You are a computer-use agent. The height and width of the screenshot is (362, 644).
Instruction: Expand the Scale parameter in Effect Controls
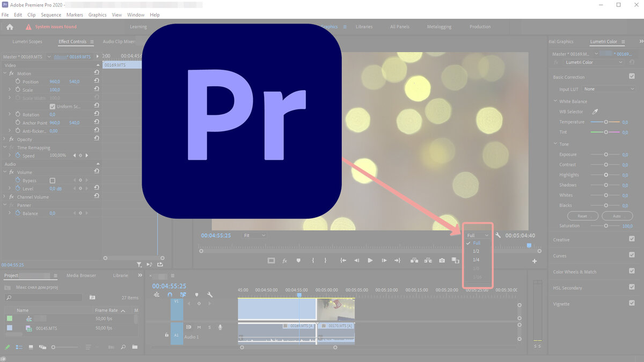point(10,90)
